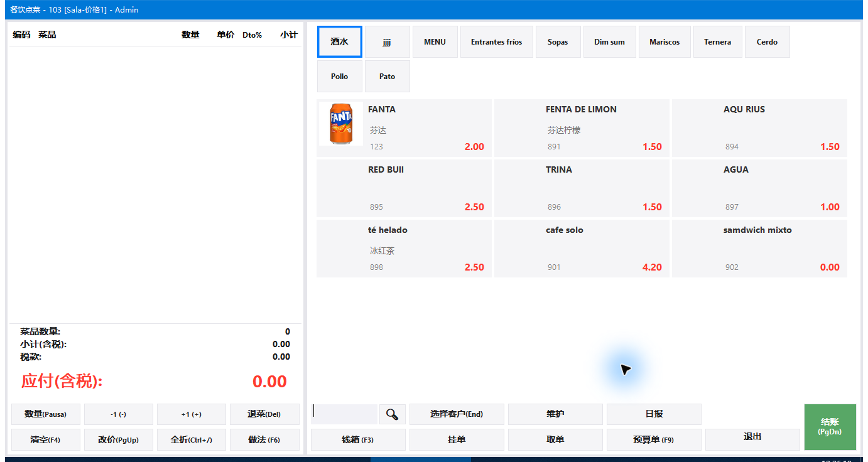Open 选择客户(End) customer selection
This screenshot has width=868, height=462.
click(x=457, y=414)
